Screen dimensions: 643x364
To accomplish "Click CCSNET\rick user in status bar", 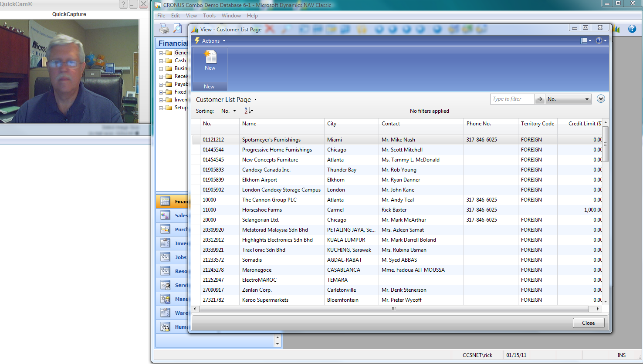I will [x=477, y=355].
